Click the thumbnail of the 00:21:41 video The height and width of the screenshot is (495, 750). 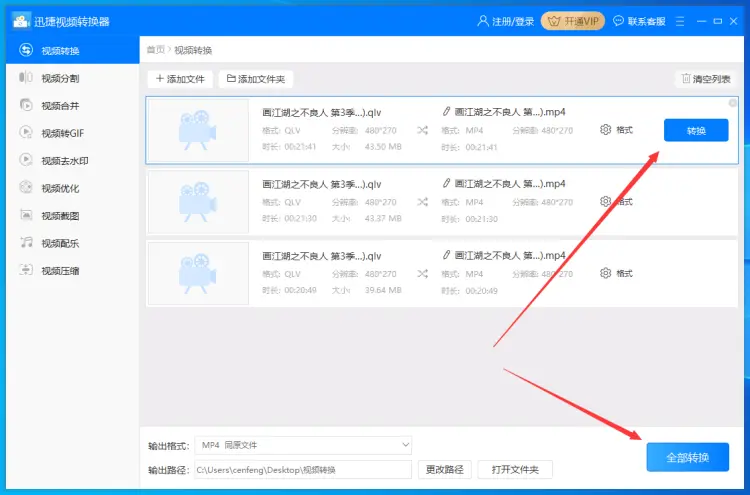(198, 130)
